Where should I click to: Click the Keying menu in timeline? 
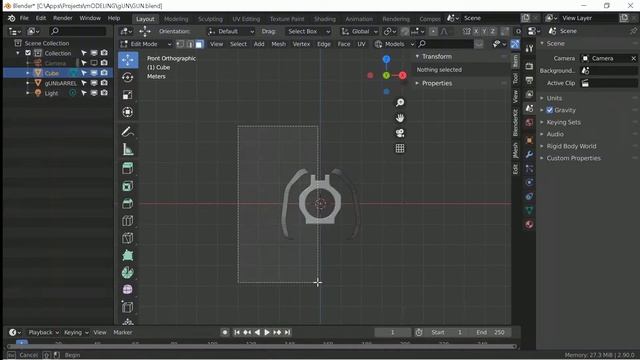pyautogui.click(x=76, y=333)
